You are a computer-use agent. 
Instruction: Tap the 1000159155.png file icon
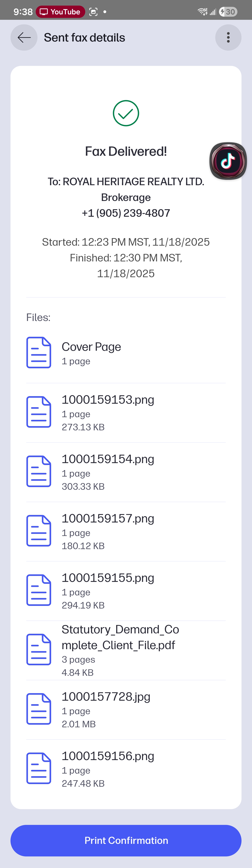click(39, 590)
